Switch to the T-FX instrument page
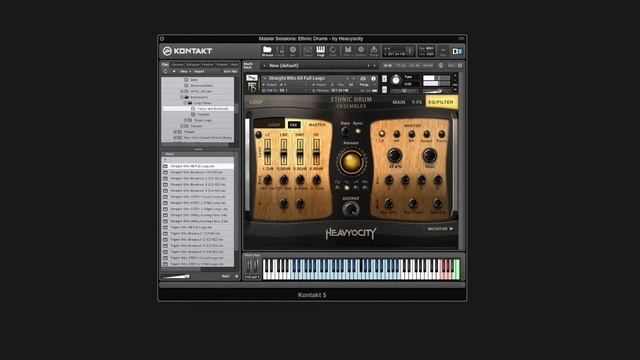Viewport: 640px width, 360px height. tap(417, 102)
